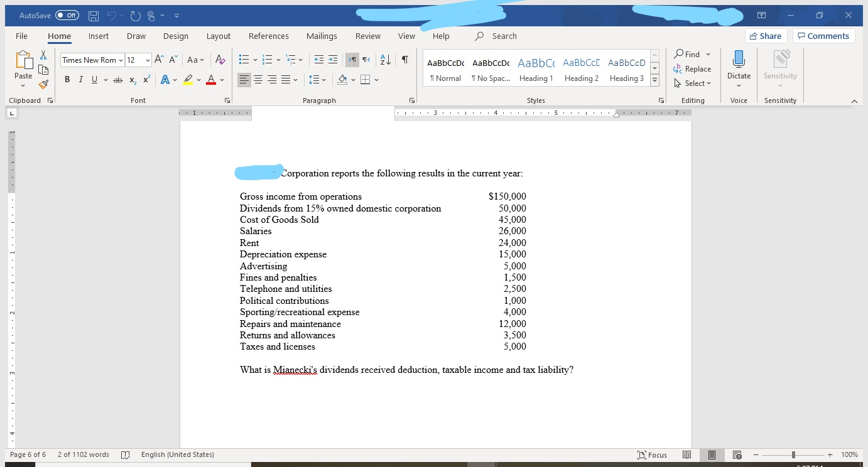Screen dimensions: 868x467
Task: Click the Share button
Action: pyautogui.click(x=766, y=36)
